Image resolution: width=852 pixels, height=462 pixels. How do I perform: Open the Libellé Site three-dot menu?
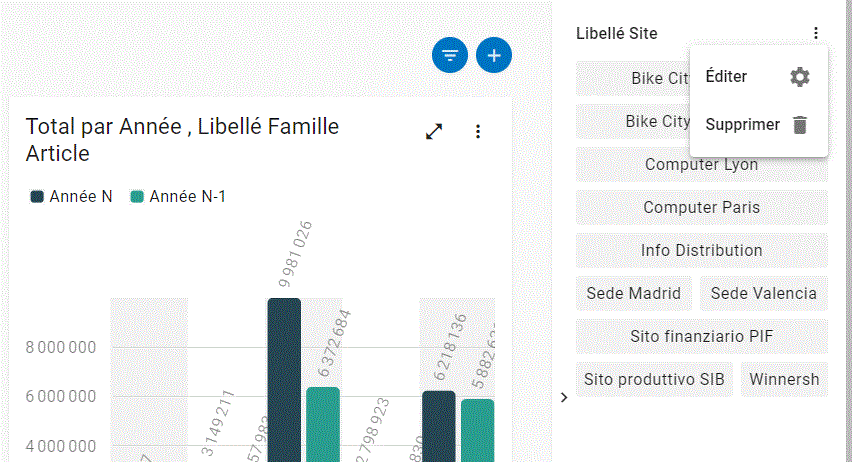point(816,33)
